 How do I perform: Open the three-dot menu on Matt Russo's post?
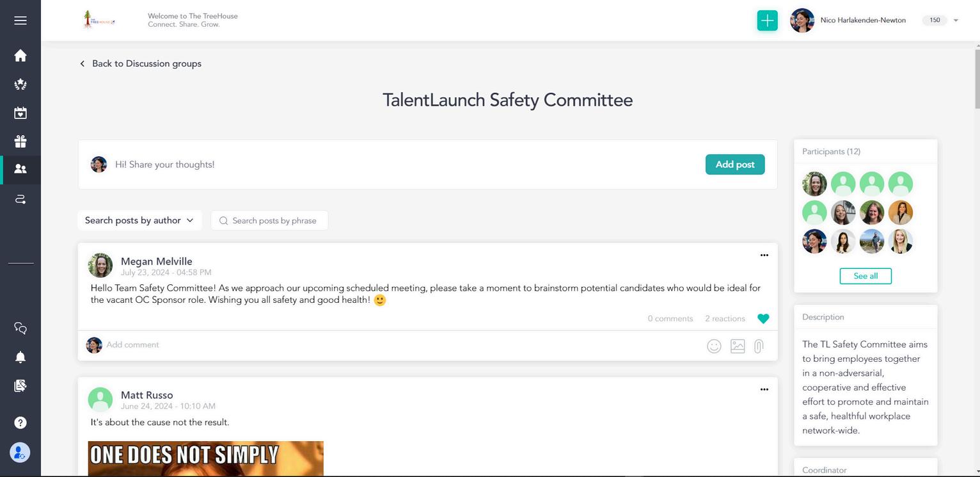coord(764,389)
